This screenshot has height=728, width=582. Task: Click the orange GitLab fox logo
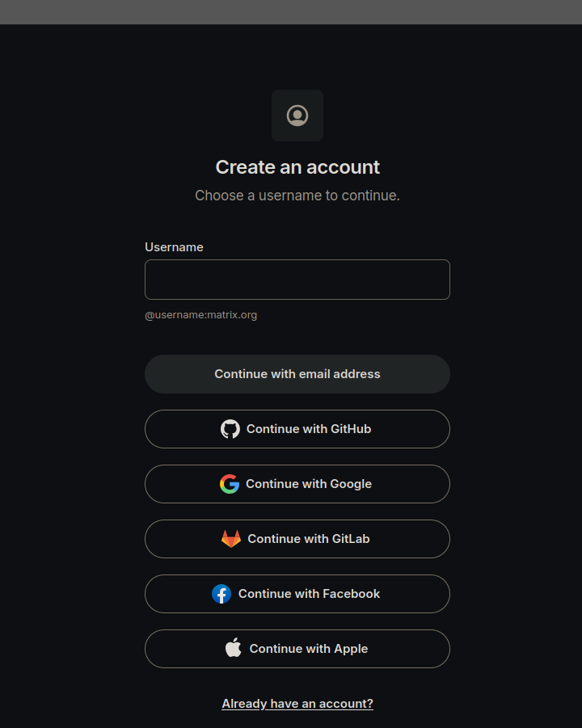[x=231, y=539]
